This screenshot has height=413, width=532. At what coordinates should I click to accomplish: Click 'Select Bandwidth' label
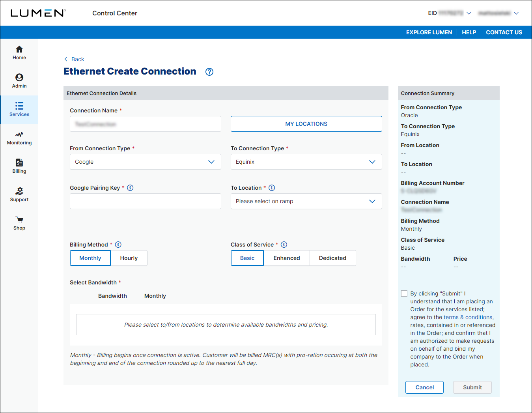coord(93,282)
